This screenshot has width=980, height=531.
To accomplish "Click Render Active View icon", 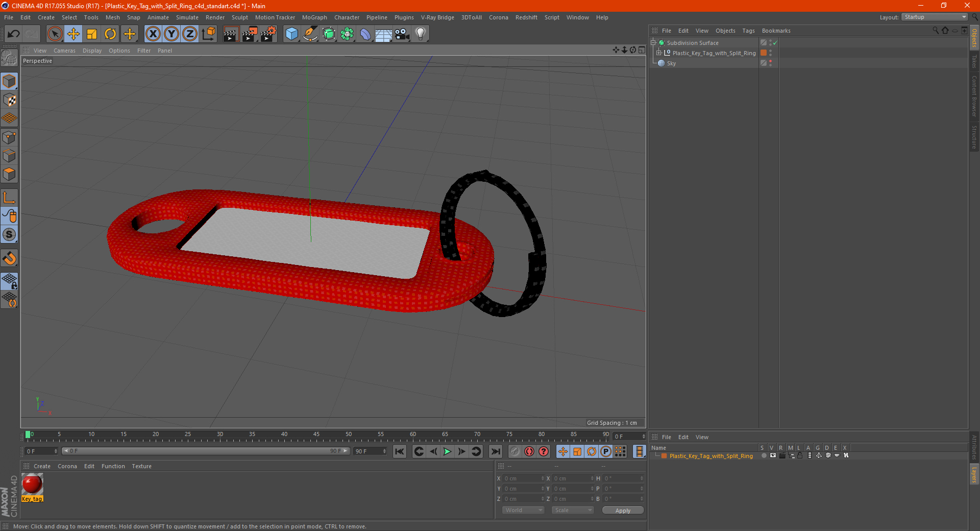I will (x=231, y=34).
